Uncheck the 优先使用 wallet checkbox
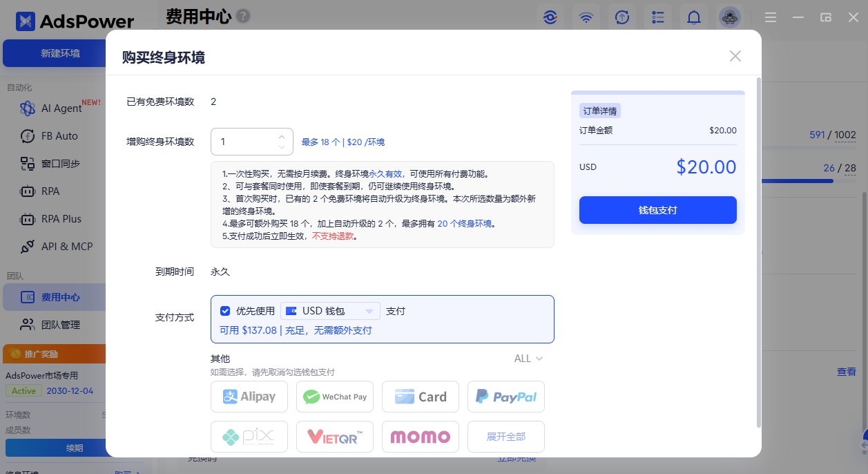This screenshot has width=868, height=474. (x=225, y=311)
